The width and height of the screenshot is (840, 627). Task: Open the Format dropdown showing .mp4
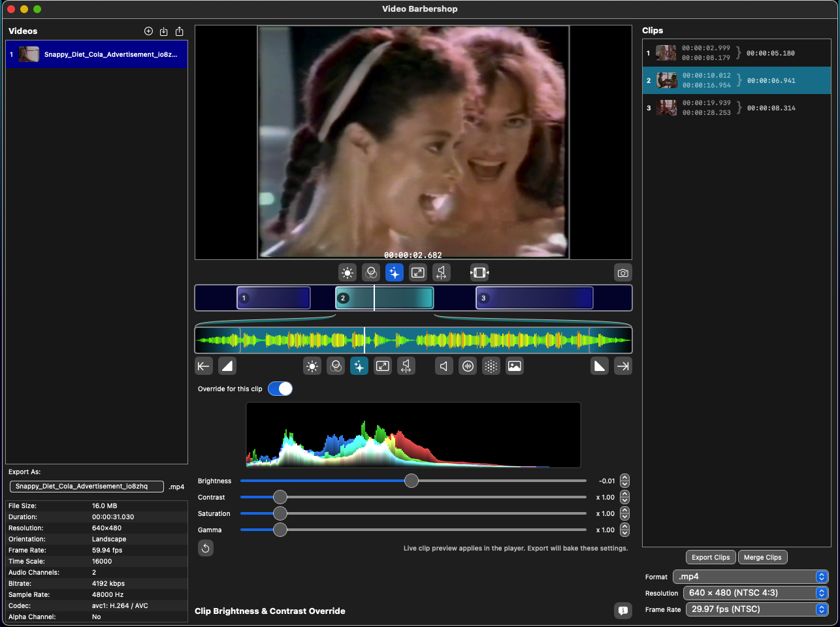coord(751,577)
